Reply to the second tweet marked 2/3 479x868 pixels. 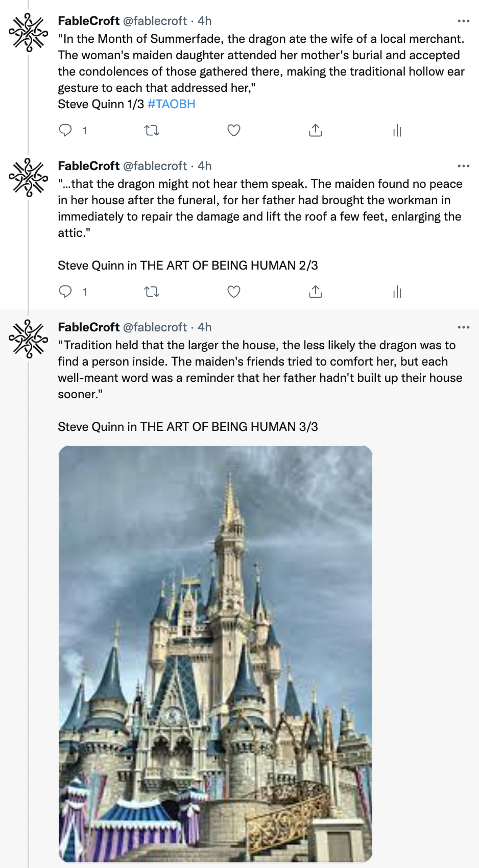point(66,292)
